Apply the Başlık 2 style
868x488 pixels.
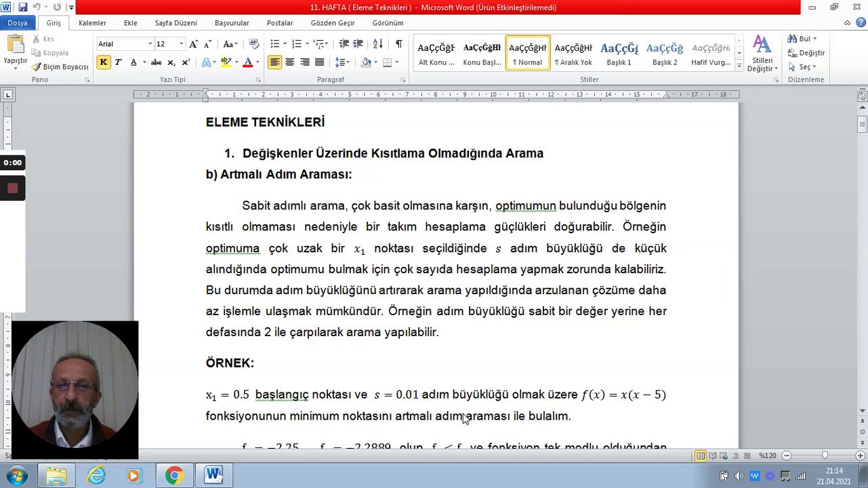click(x=665, y=53)
